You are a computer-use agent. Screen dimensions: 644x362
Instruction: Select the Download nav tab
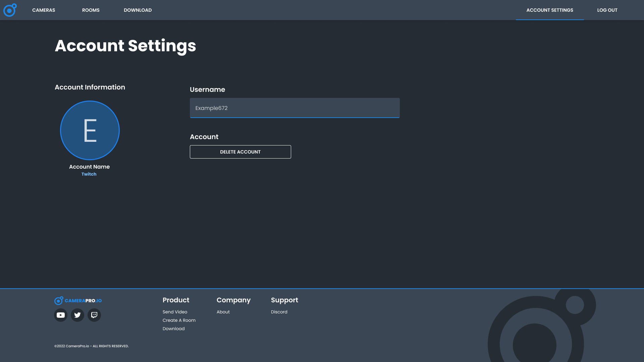138,10
